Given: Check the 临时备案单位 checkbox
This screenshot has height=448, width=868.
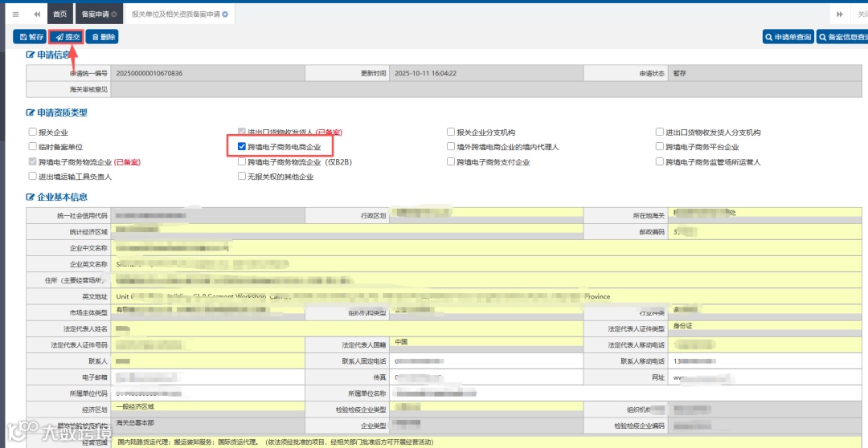Looking at the screenshot, I should coord(32,147).
